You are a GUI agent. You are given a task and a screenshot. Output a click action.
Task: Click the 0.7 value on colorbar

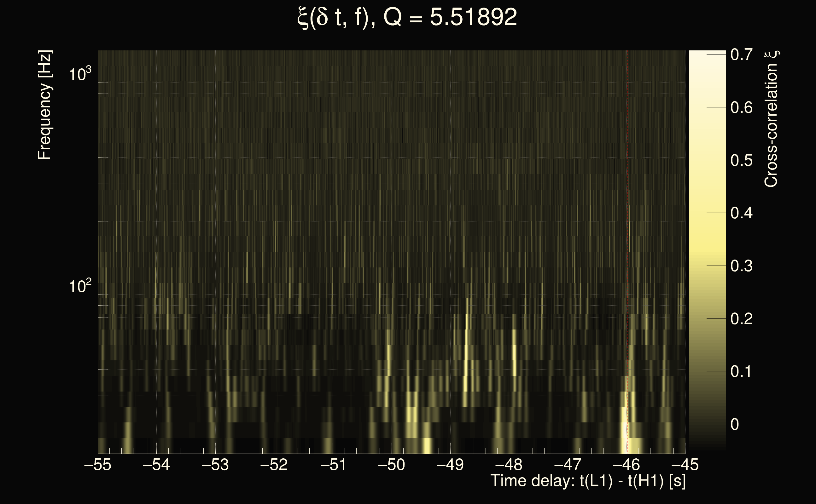point(741,55)
